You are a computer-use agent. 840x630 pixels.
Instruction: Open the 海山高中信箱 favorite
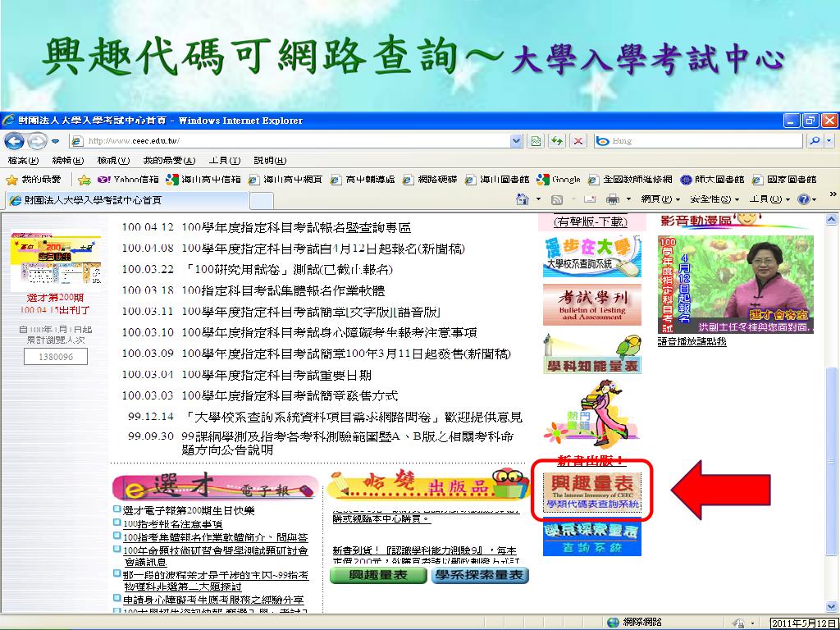click(203, 180)
